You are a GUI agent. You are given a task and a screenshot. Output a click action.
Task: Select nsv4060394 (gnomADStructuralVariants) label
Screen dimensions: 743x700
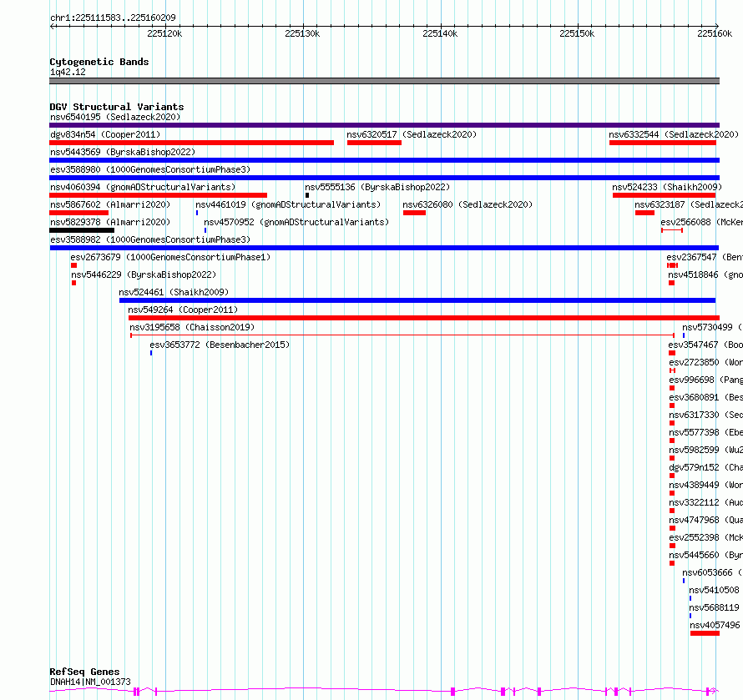pos(143,187)
